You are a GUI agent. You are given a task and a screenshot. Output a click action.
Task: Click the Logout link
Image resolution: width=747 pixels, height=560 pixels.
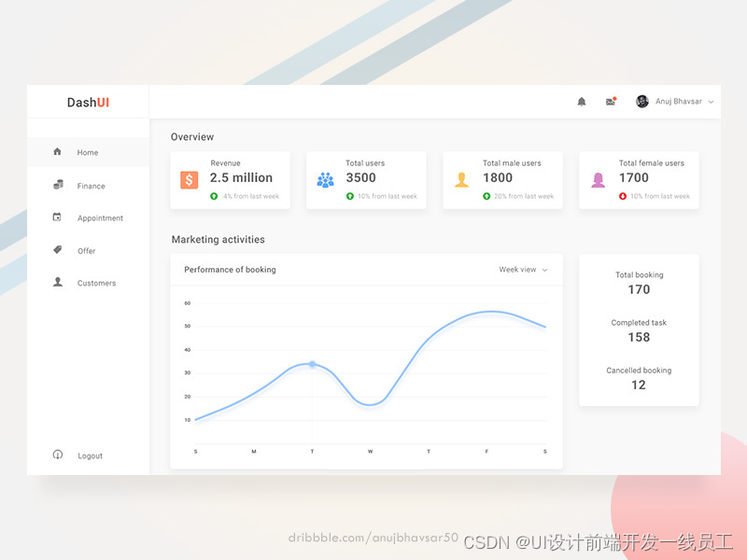pyautogui.click(x=90, y=455)
